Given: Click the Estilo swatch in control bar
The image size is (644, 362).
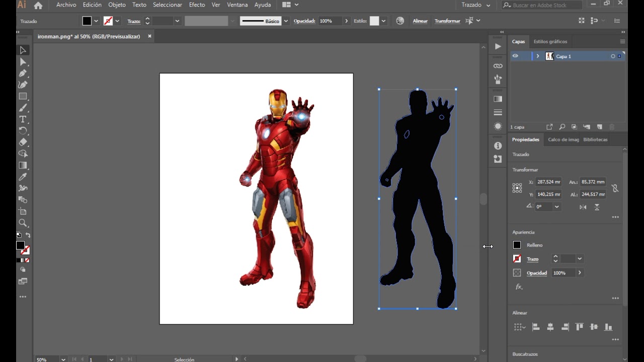Looking at the screenshot, I should [x=374, y=21].
